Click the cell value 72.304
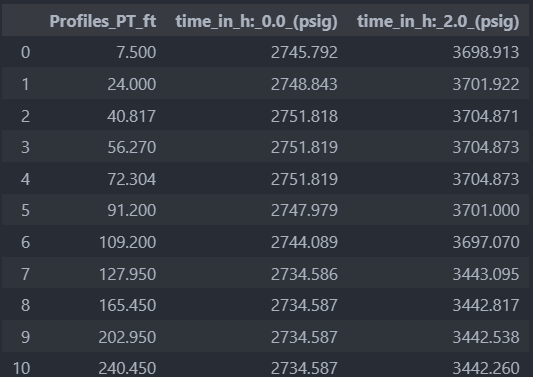Image resolution: width=533 pixels, height=377 pixels. [x=132, y=179]
